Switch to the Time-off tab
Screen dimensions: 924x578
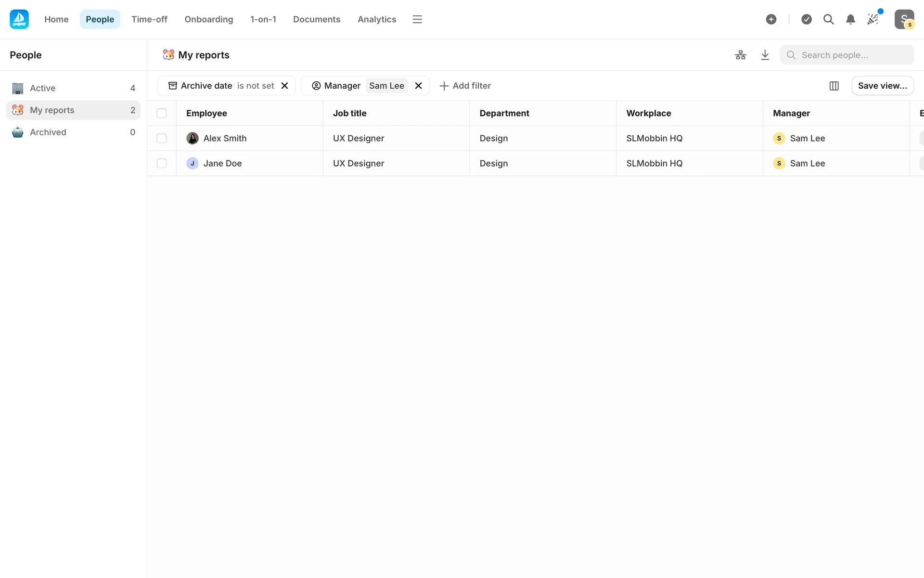(149, 19)
